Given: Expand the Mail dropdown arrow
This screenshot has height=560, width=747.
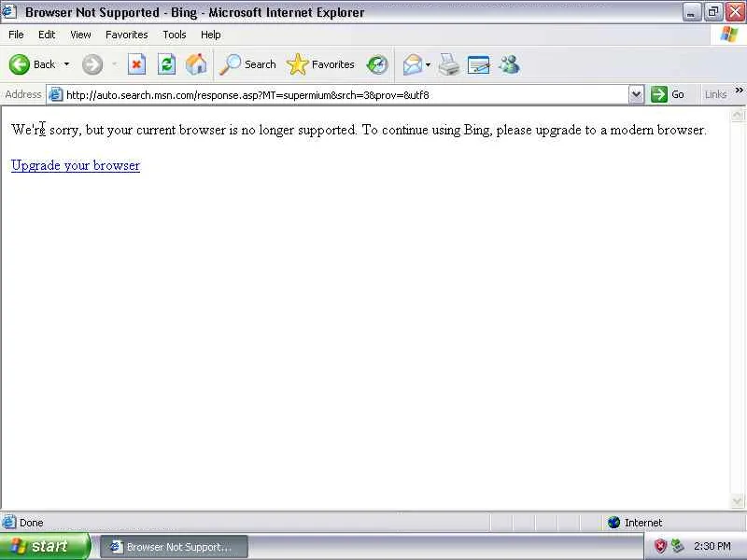Looking at the screenshot, I should [x=429, y=64].
